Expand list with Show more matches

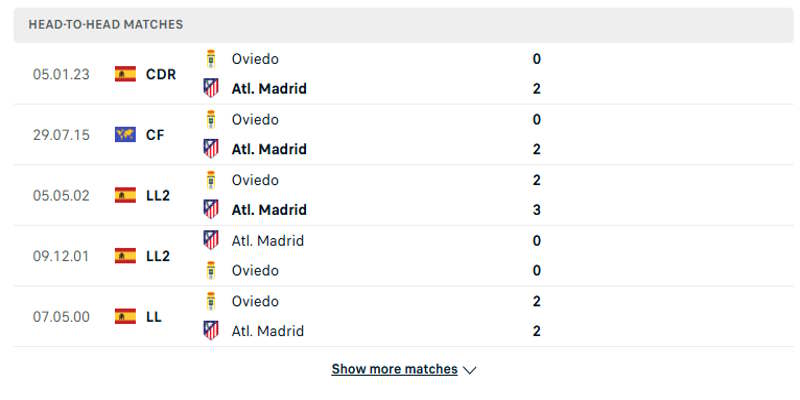coord(394,369)
